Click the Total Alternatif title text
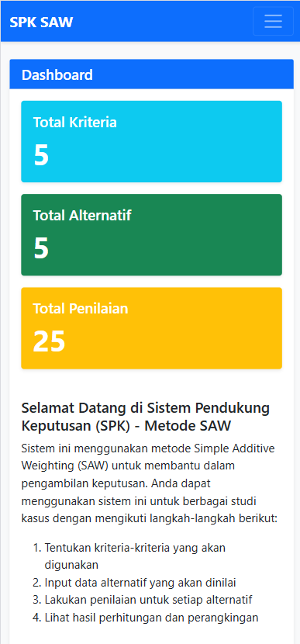300x644 pixels. click(x=82, y=215)
